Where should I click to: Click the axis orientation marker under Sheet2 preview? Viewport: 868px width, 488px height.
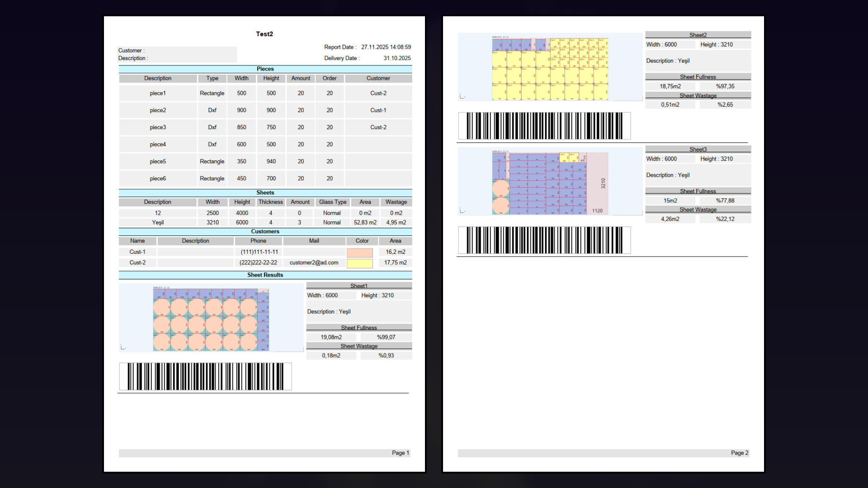461,96
